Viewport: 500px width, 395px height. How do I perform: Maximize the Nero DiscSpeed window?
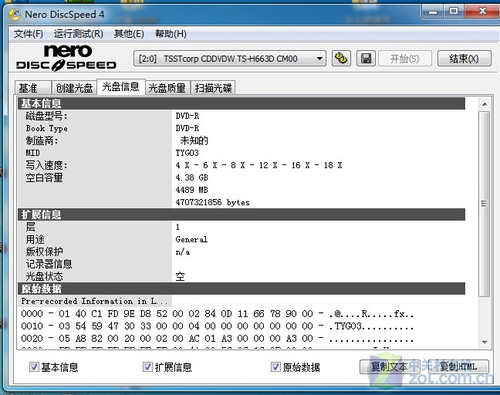(x=454, y=12)
